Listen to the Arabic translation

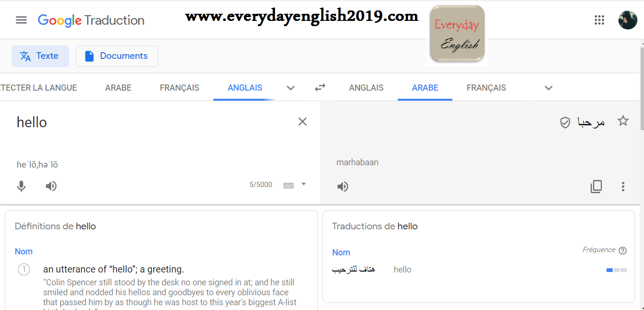[x=343, y=187]
